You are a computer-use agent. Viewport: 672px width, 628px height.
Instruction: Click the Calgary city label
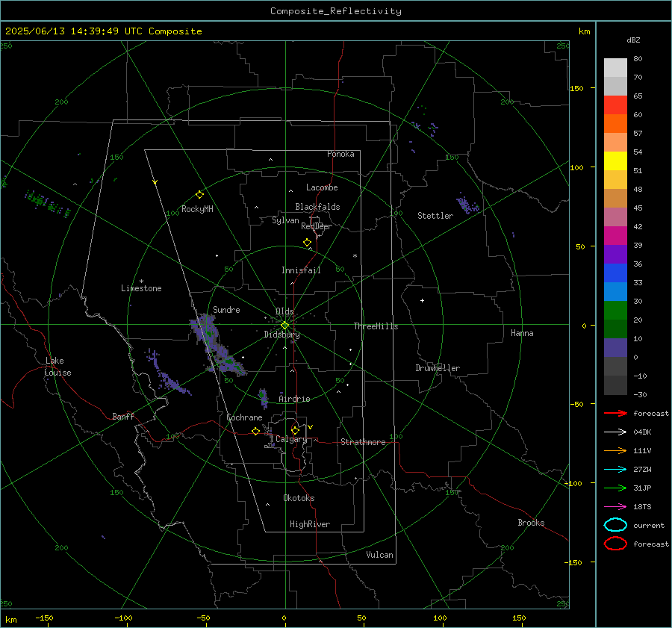point(291,439)
